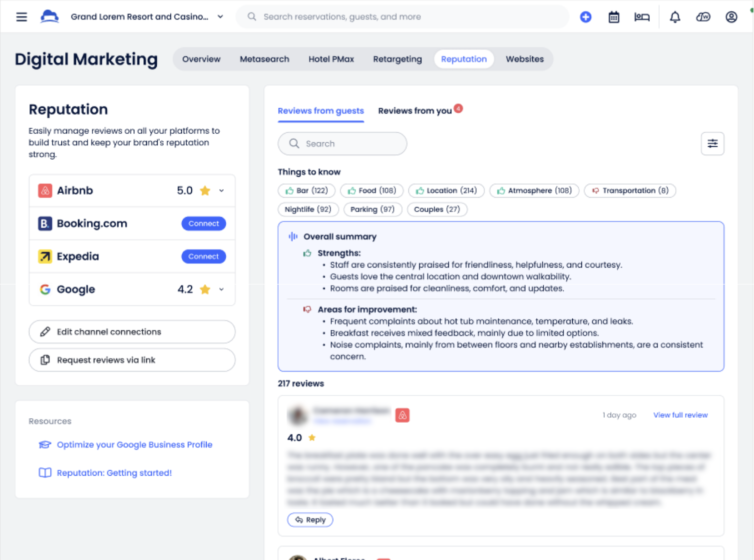Screen dimensions: 754x560
Task: Open the hamburger navigation menu
Action: click(x=21, y=17)
